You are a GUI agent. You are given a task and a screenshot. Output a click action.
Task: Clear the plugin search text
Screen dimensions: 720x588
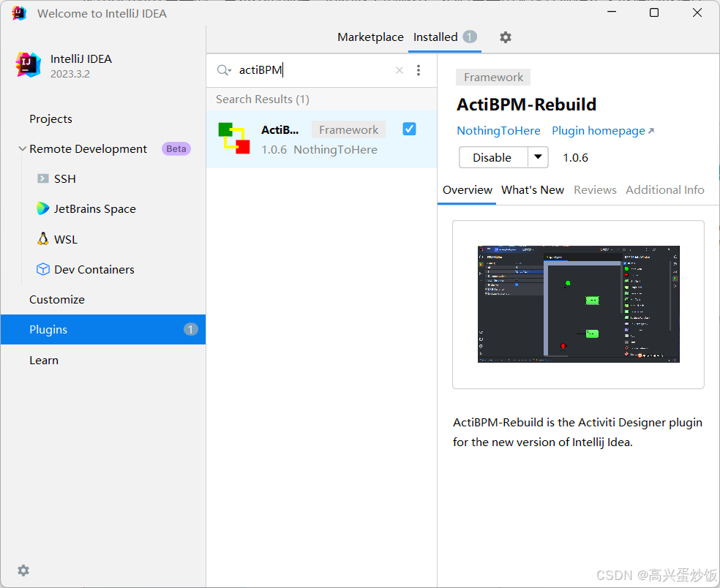pos(400,70)
